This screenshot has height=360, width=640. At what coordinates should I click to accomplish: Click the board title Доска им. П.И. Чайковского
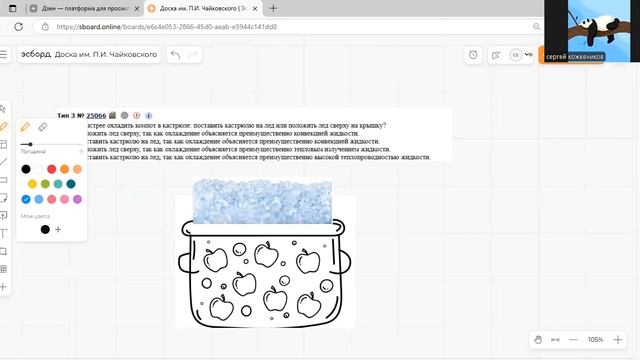(x=106, y=54)
